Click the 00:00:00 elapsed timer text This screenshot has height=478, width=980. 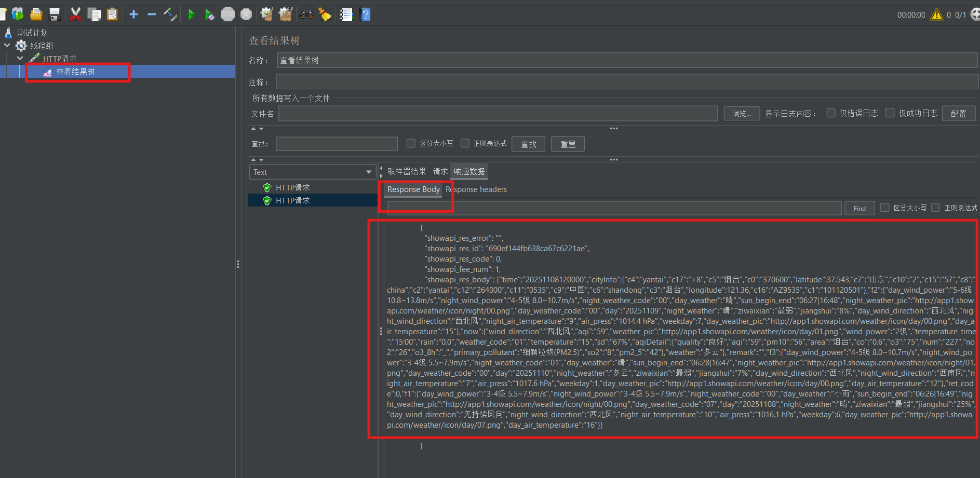pos(911,15)
